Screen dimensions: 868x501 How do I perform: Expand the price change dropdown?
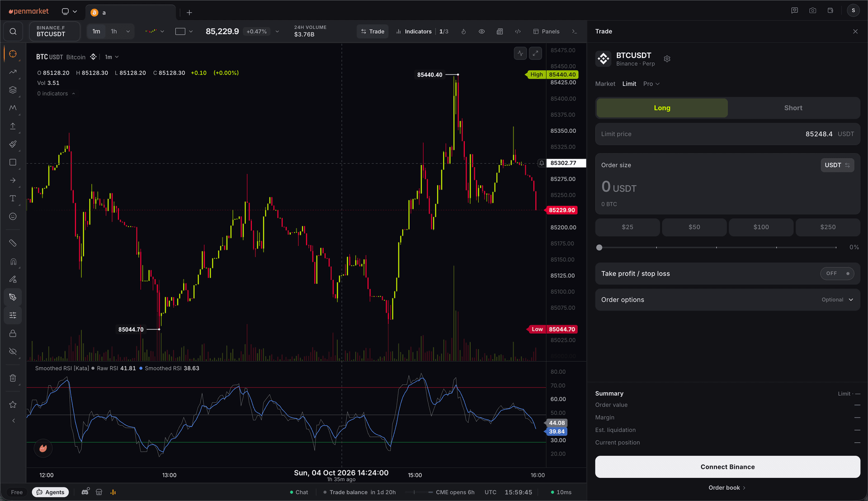pyautogui.click(x=277, y=31)
